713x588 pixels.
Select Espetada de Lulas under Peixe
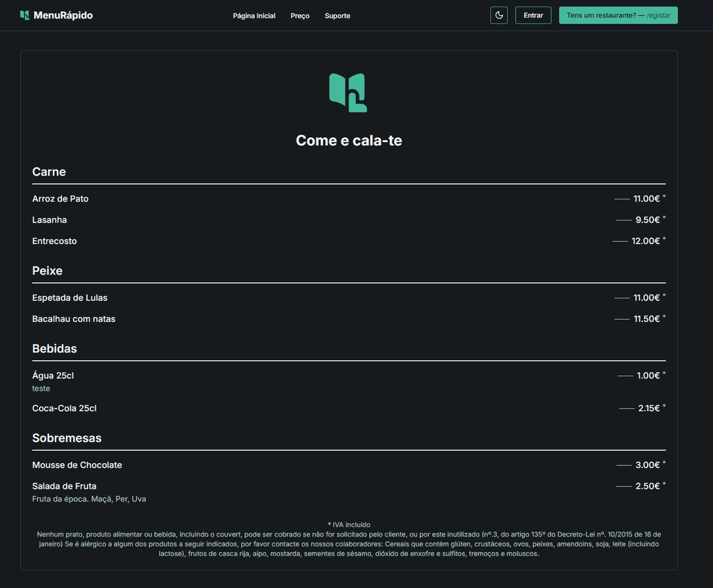coord(70,298)
